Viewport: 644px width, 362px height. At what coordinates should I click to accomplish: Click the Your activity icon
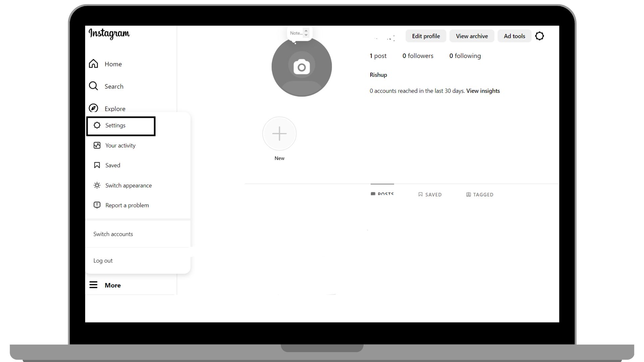point(97,145)
